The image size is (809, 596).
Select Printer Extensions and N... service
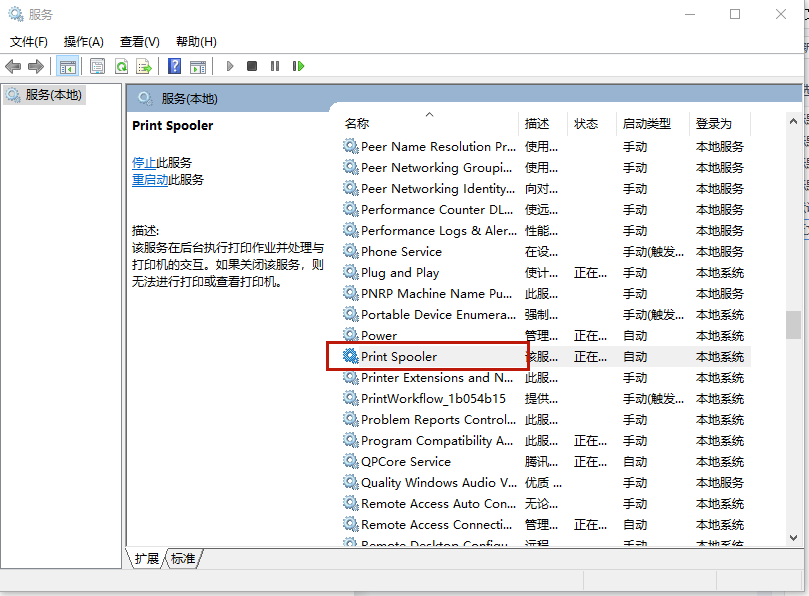[x=546, y=378]
